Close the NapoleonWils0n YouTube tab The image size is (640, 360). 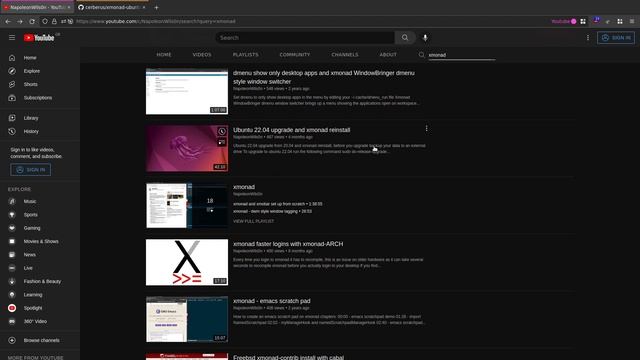click(69, 7)
